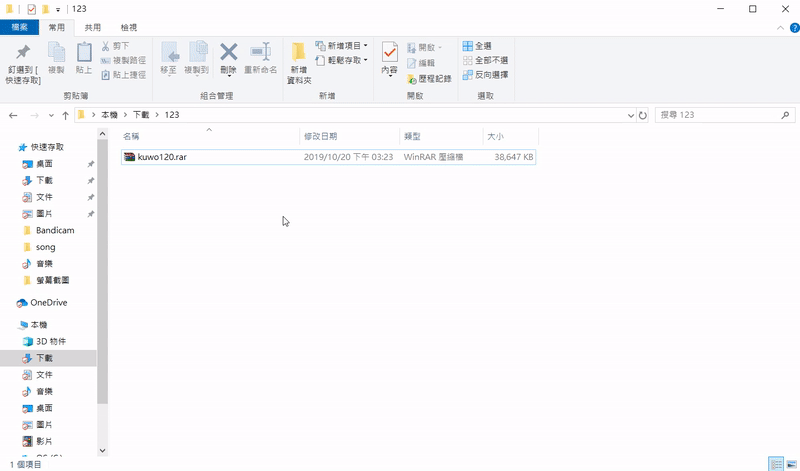Switch to the Share (共用) tab

pos(93,27)
